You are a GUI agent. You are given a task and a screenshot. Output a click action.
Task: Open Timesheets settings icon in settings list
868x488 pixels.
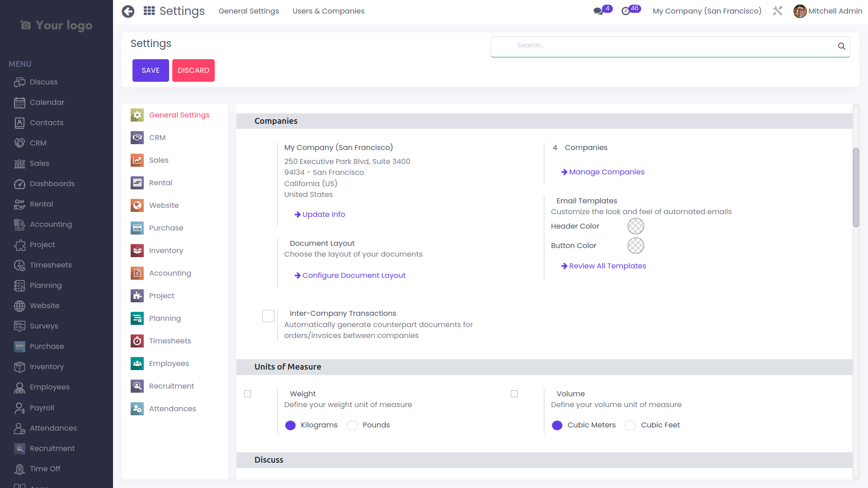[137, 341]
